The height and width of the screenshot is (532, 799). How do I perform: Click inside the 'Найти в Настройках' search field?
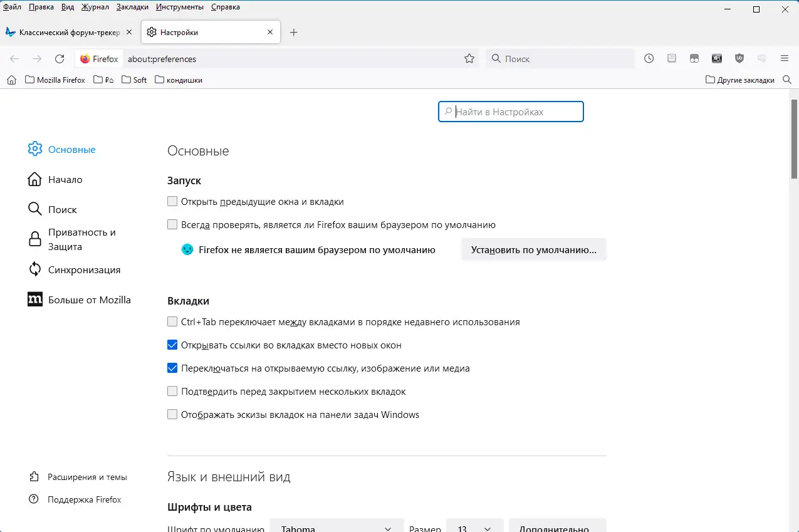click(511, 111)
